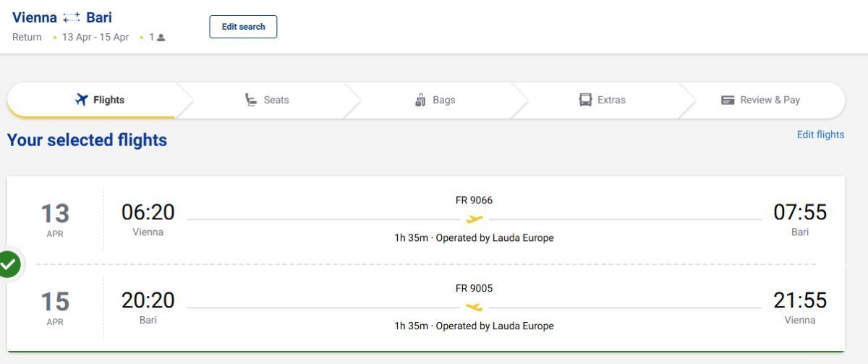The width and height of the screenshot is (868, 364).
Task: Open the Extras tab
Action: coord(602,100)
